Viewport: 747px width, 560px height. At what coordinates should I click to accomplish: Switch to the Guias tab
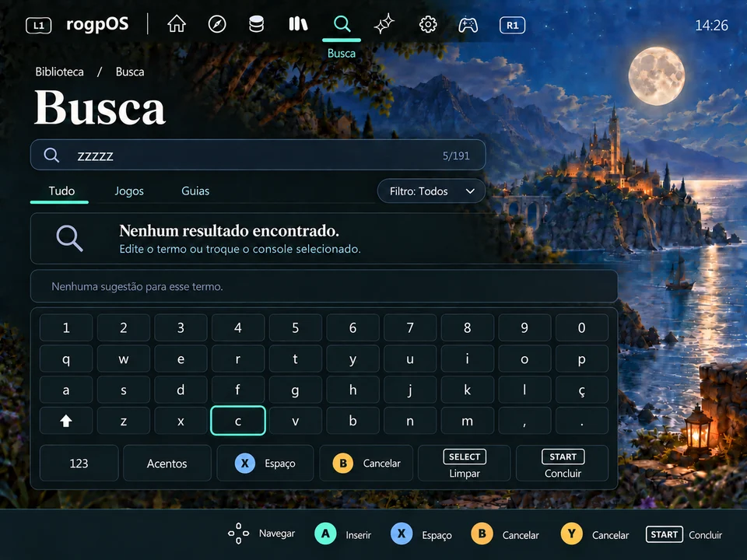[x=195, y=191]
